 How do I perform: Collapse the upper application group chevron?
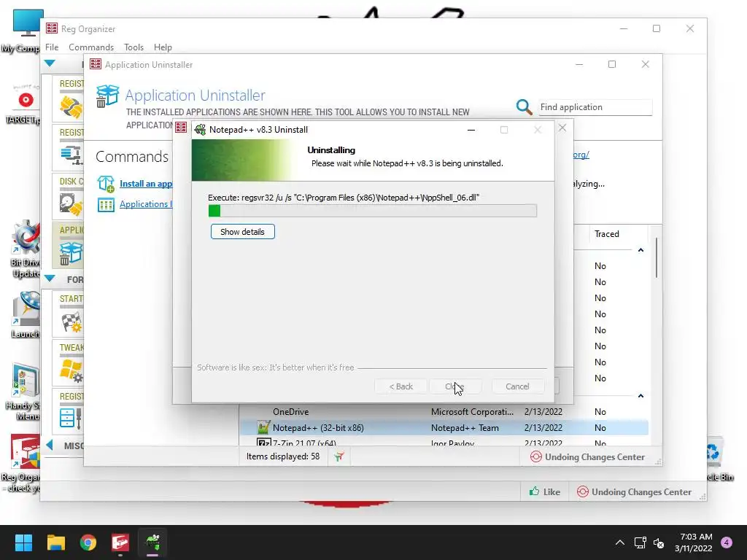pyautogui.click(x=640, y=250)
